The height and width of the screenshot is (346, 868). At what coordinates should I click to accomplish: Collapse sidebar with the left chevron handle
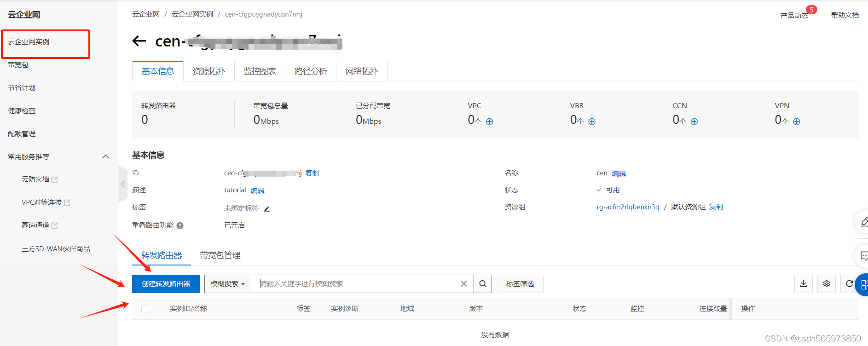pyautogui.click(x=123, y=184)
